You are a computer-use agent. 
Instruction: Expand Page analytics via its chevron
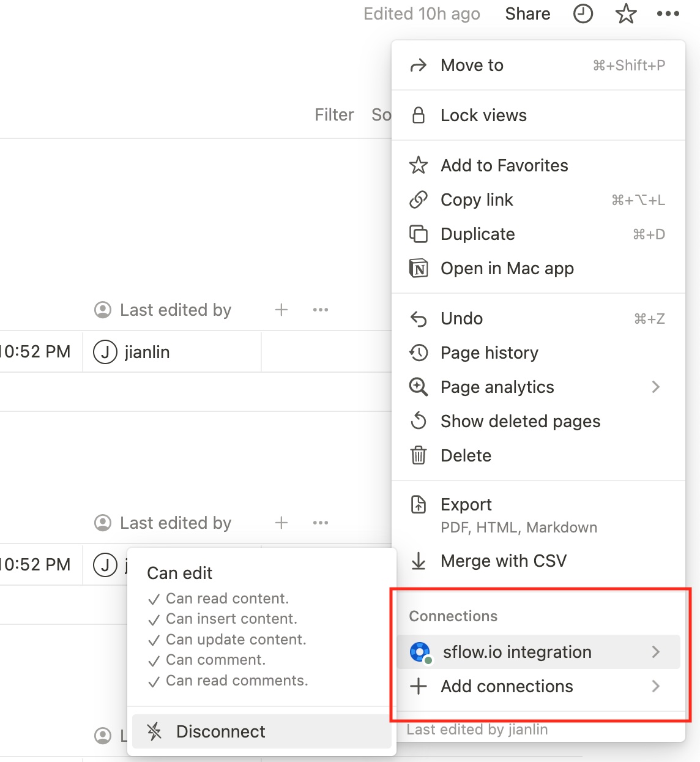tap(657, 387)
